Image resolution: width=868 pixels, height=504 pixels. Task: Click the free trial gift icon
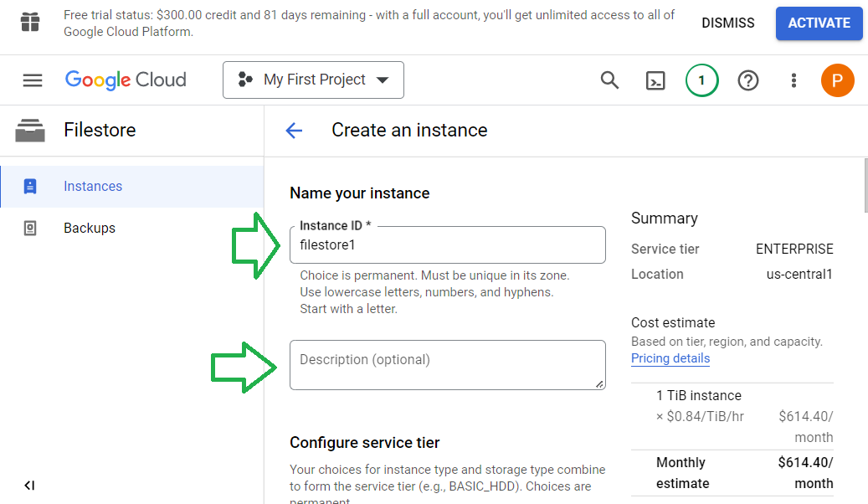[x=30, y=22]
